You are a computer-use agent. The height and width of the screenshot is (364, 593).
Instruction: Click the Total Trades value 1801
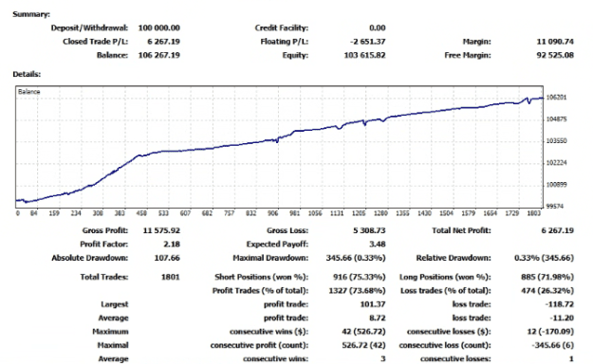(170, 277)
